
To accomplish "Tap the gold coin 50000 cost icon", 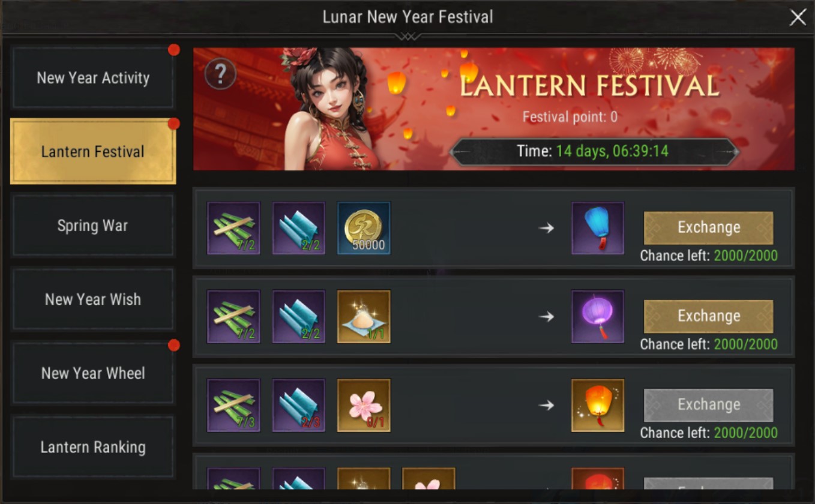I will [364, 228].
